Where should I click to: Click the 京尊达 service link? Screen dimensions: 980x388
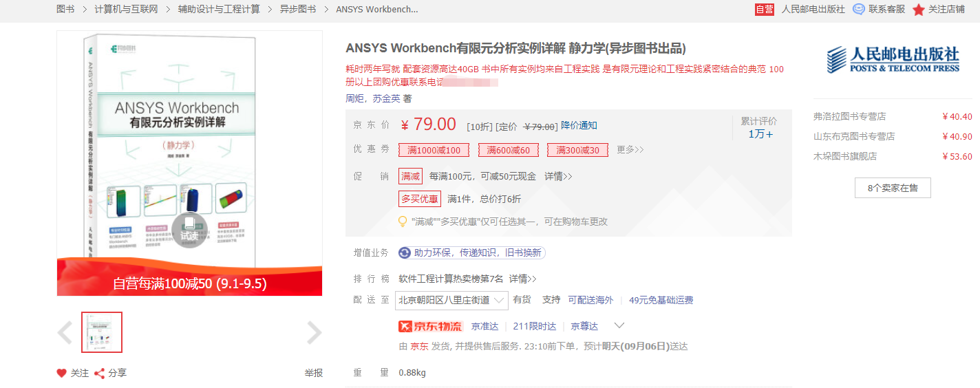click(584, 326)
